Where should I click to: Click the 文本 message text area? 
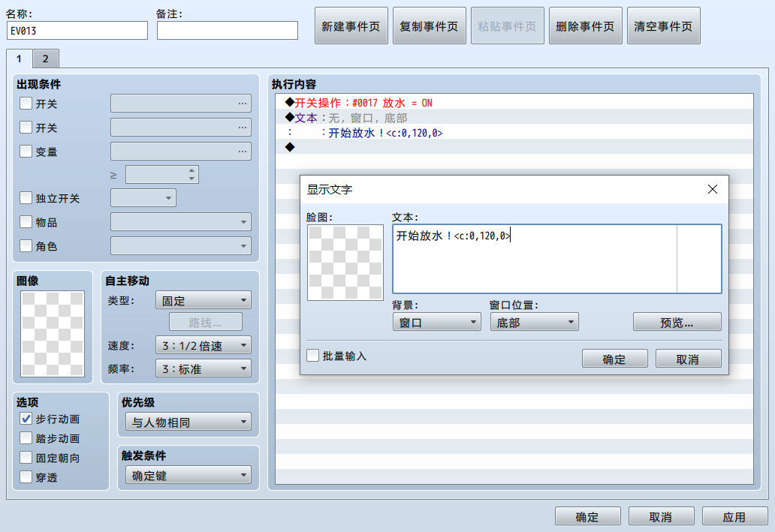coord(557,259)
